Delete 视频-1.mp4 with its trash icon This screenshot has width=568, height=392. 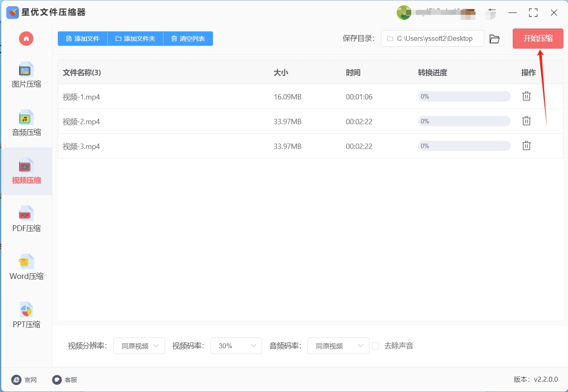[526, 96]
